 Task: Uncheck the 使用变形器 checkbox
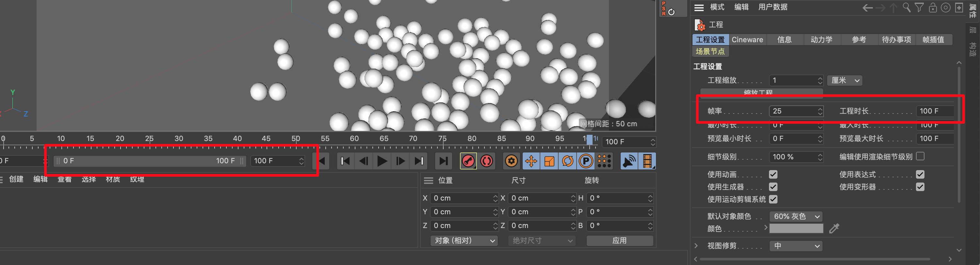[x=920, y=187]
